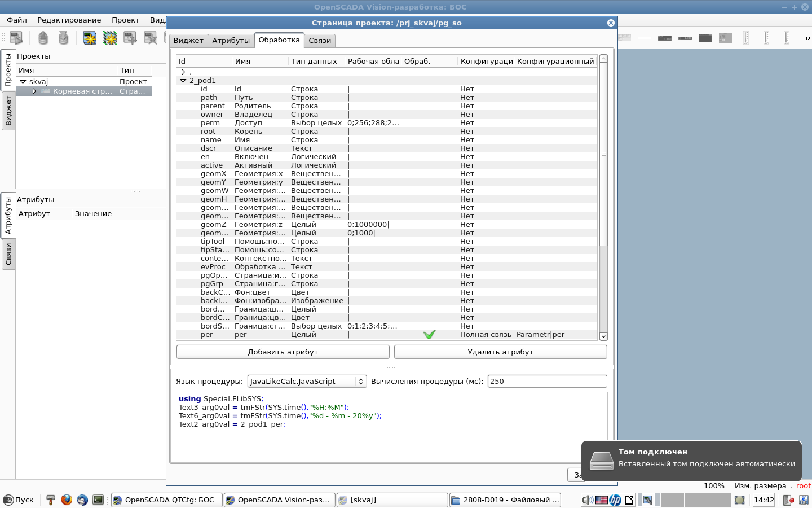The height and width of the screenshot is (508, 812).
Task: Click the save to database icon
Action: coord(63,38)
